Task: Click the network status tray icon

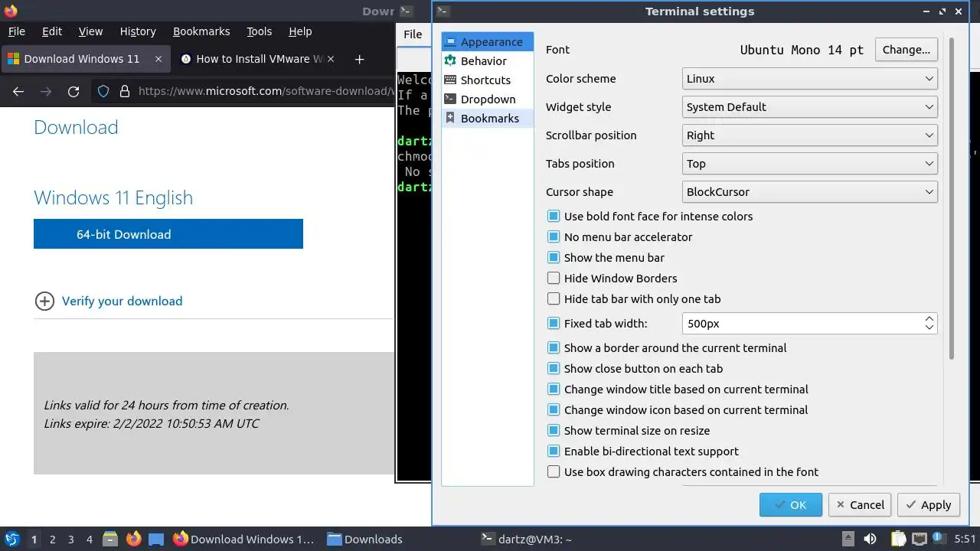Action: 919,539
